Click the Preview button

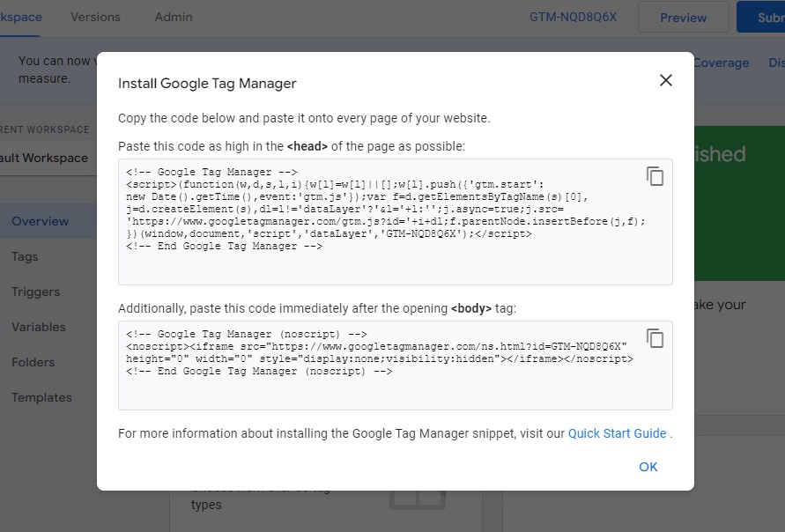[x=683, y=18]
